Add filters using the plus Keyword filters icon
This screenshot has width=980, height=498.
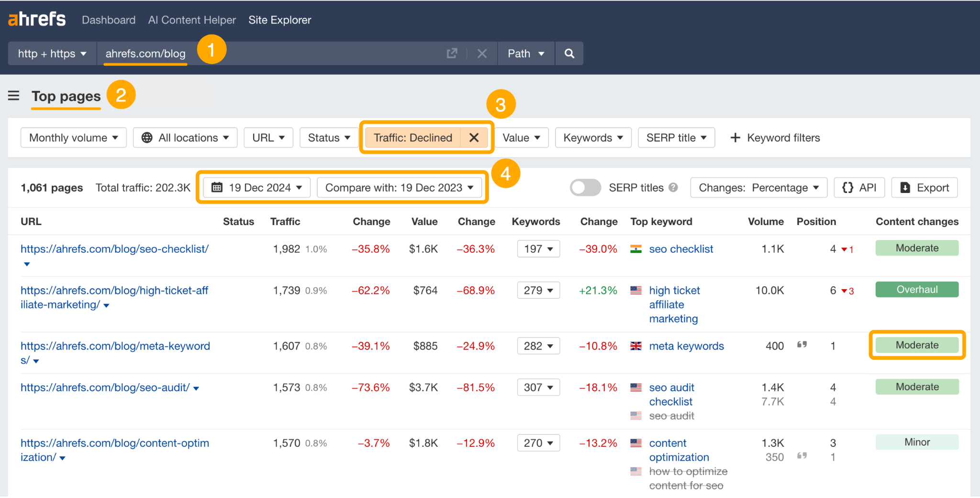click(x=735, y=137)
